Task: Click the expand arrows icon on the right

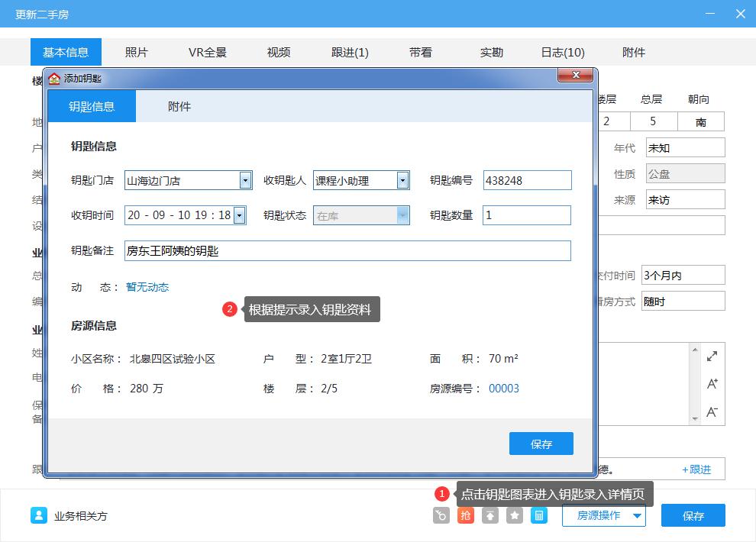Action: (x=712, y=356)
